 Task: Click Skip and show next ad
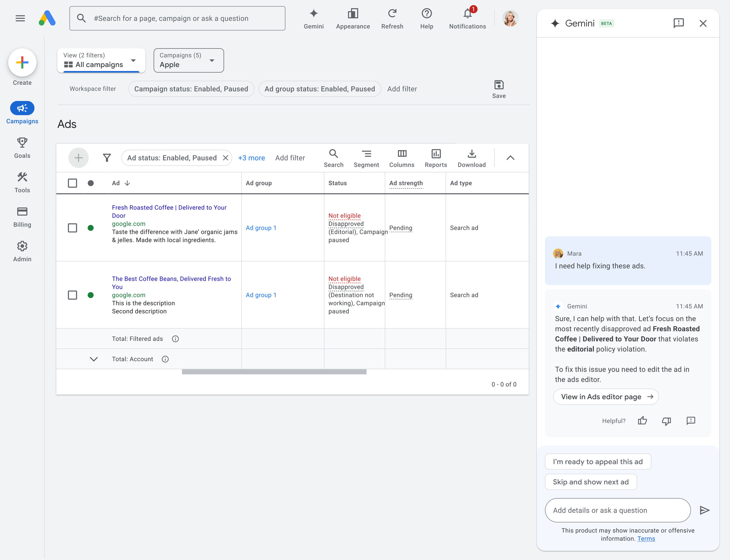click(x=590, y=482)
